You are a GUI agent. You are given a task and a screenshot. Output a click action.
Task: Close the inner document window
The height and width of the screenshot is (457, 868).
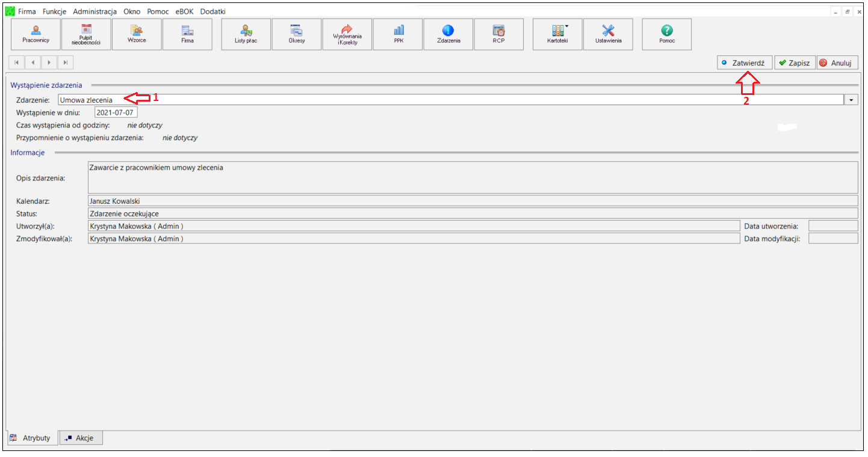(858, 11)
